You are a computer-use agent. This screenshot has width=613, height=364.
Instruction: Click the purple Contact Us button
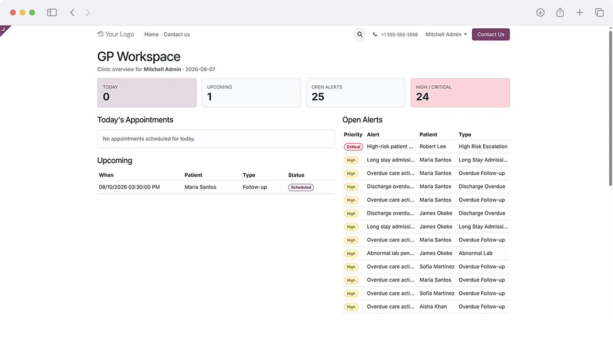point(491,34)
